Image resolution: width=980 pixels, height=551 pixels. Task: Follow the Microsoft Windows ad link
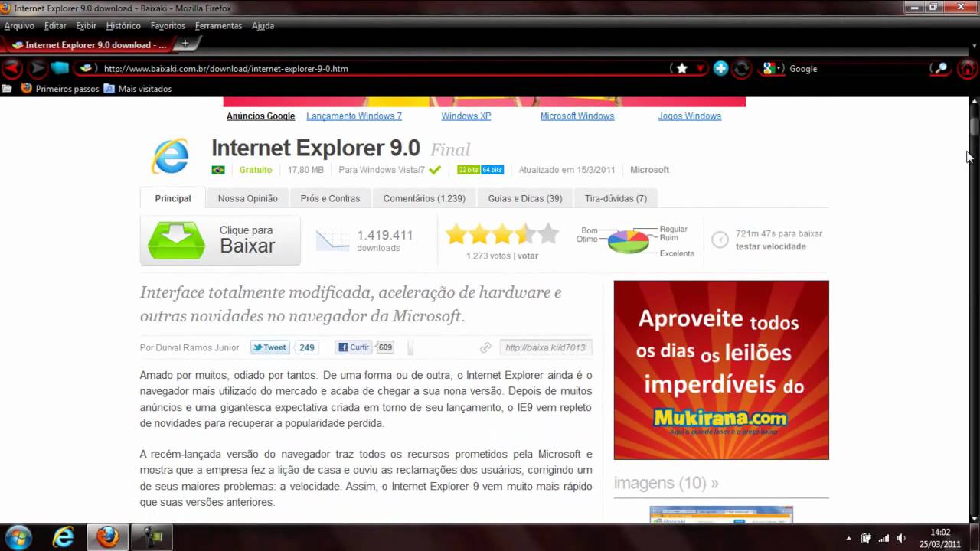point(577,116)
